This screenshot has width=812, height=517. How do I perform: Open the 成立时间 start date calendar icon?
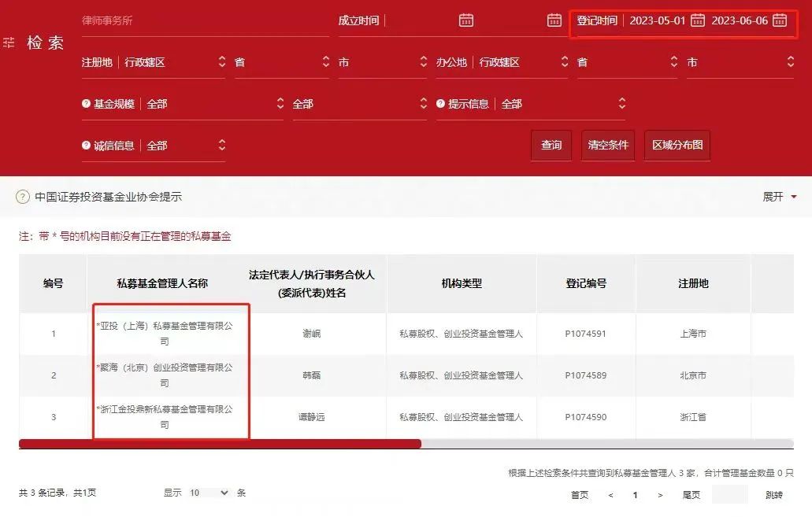[466, 20]
